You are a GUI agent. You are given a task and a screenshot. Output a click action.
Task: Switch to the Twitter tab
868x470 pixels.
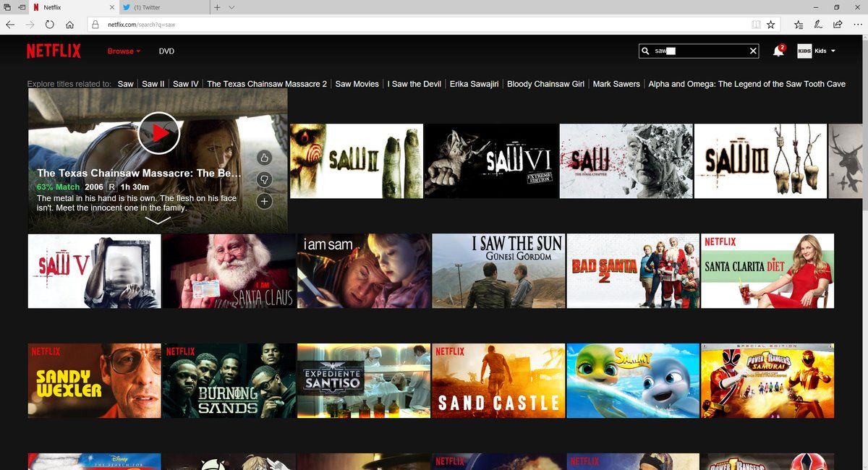[164, 7]
